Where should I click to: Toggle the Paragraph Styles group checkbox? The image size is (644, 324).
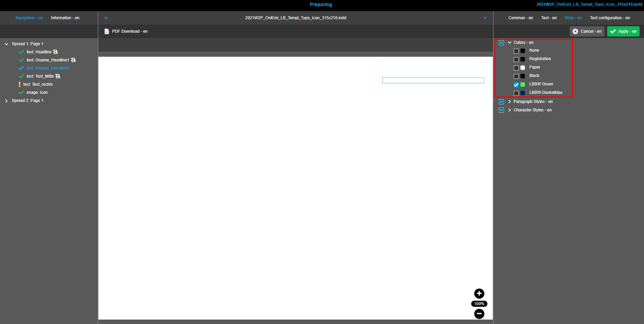pyautogui.click(x=501, y=102)
